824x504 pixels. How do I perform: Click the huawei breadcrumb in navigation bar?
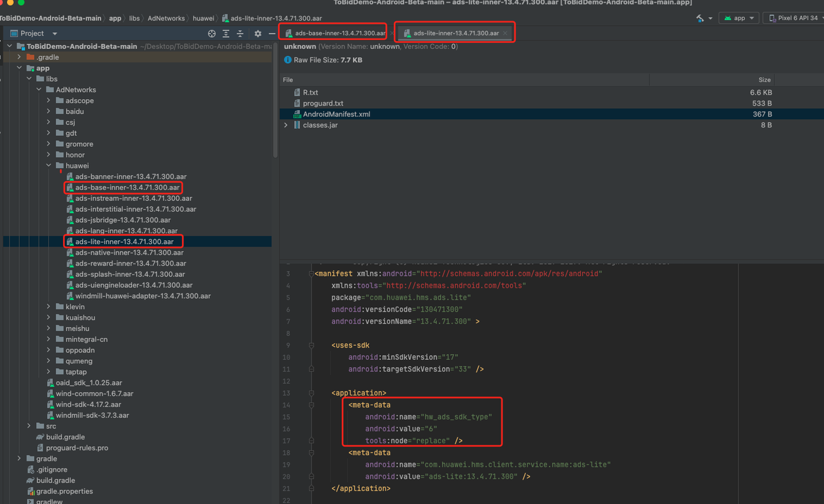pos(203,18)
